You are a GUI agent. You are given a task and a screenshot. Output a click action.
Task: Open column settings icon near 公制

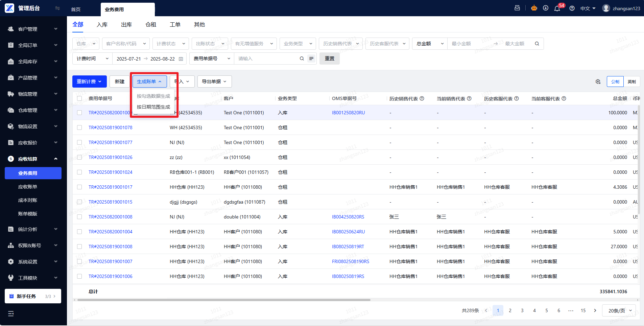(598, 81)
